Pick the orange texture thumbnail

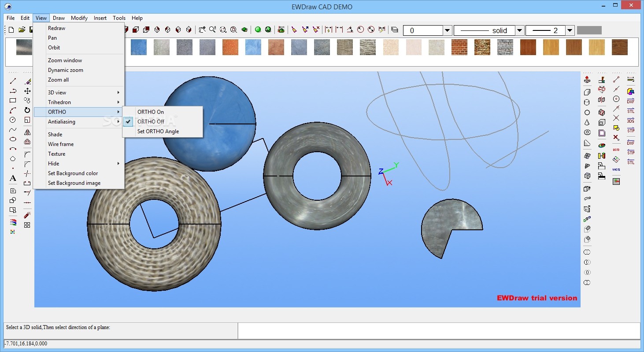[x=230, y=47]
